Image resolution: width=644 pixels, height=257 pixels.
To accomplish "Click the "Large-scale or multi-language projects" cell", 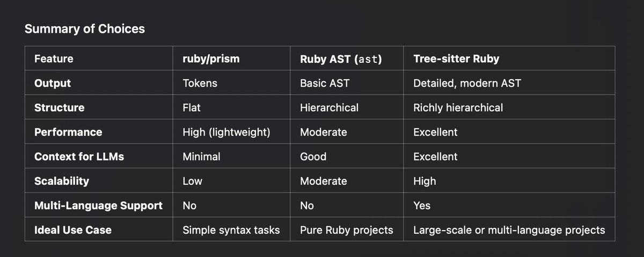I will (x=509, y=230).
